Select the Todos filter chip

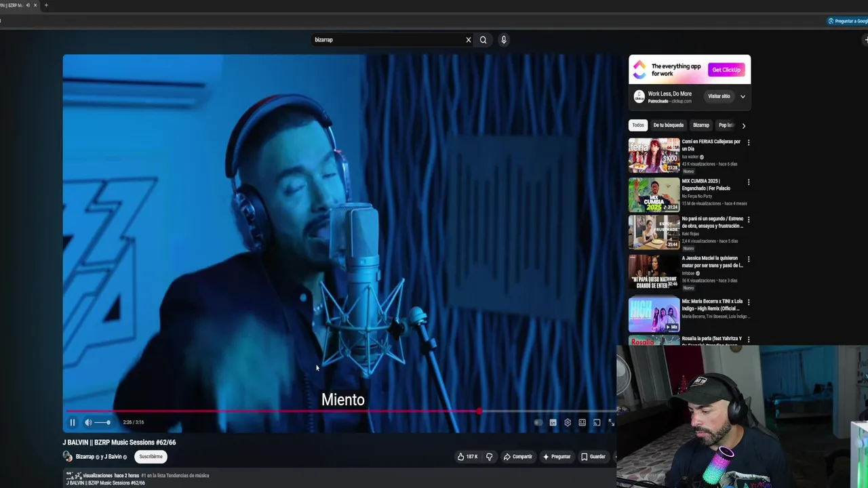pos(638,125)
